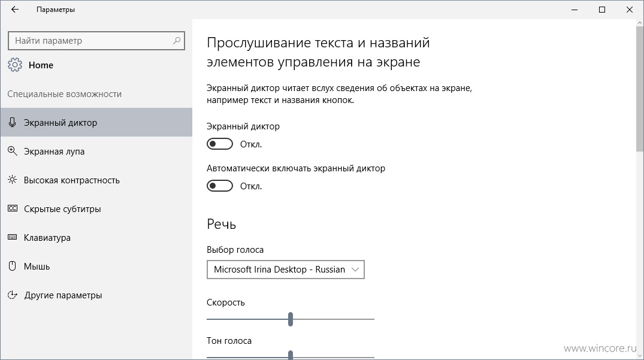Click the High contrast sun icon
644x360 pixels.
pyautogui.click(x=13, y=180)
